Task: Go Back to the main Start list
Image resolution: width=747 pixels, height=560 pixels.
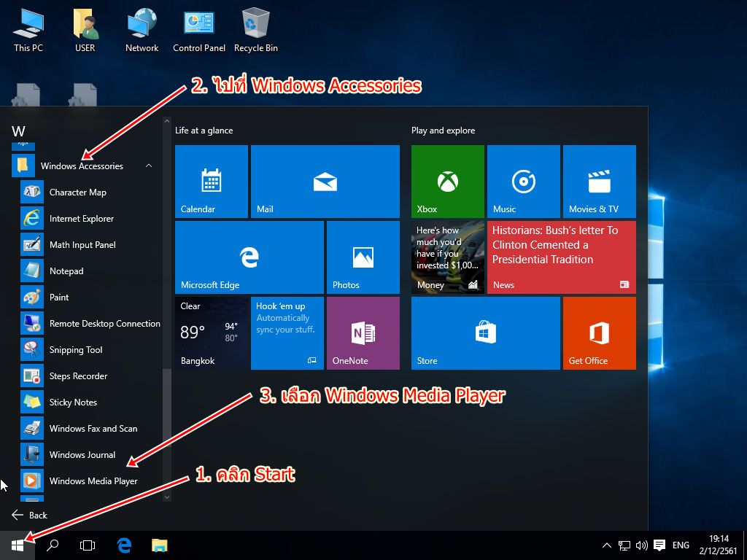Action: pos(30,515)
